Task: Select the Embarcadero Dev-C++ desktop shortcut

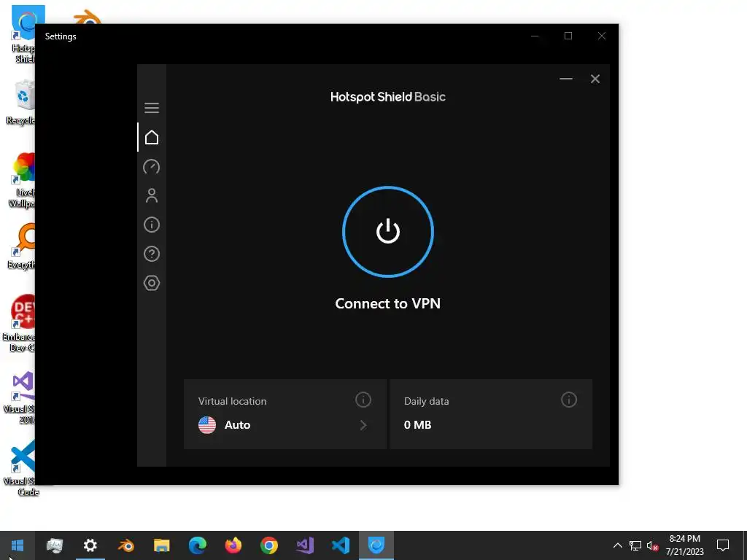Action: point(19,324)
